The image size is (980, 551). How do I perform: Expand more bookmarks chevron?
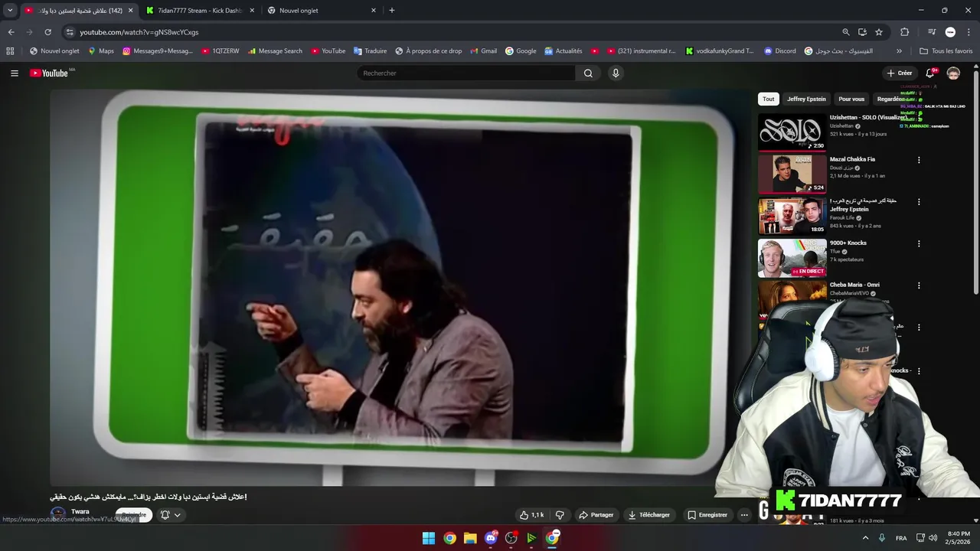tap(899, 51)
